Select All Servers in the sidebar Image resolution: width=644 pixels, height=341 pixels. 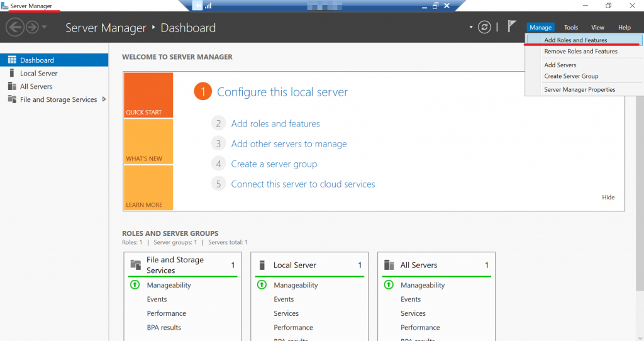(54, 86)
